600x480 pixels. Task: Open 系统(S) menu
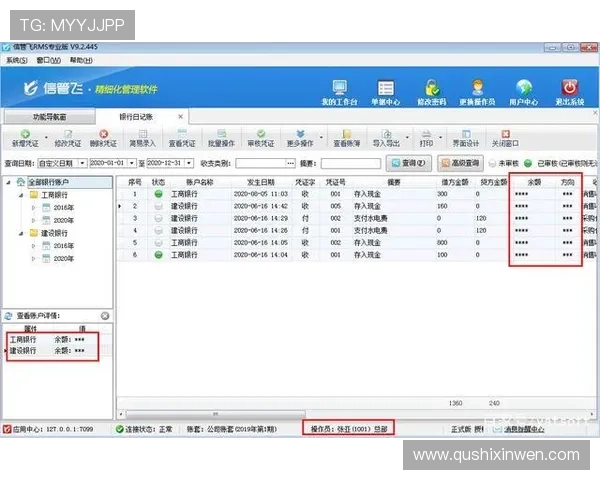click(17, 60)
